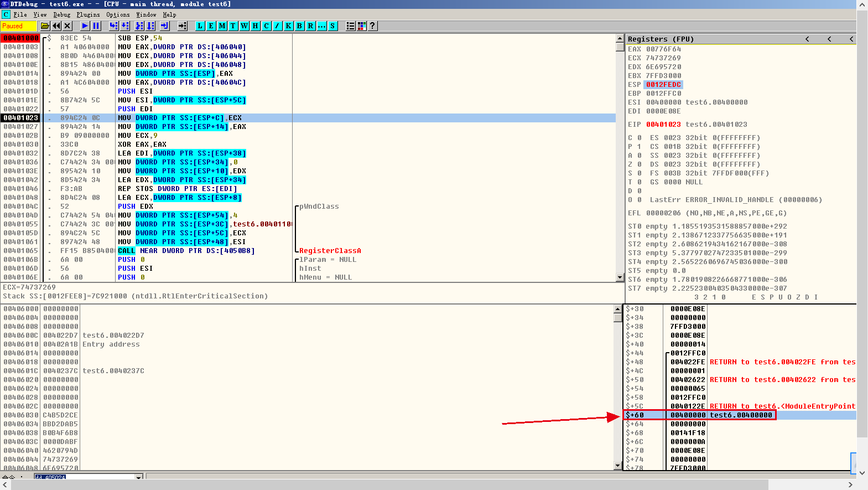Open the Memory map via M button
Screen dimensions: 868x490
[x=222, y=26]
